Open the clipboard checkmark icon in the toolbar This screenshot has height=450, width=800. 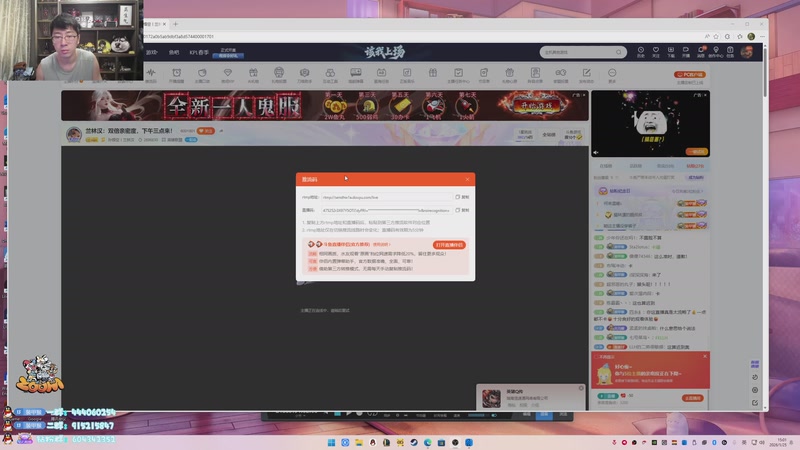click(x=458, y=72)
